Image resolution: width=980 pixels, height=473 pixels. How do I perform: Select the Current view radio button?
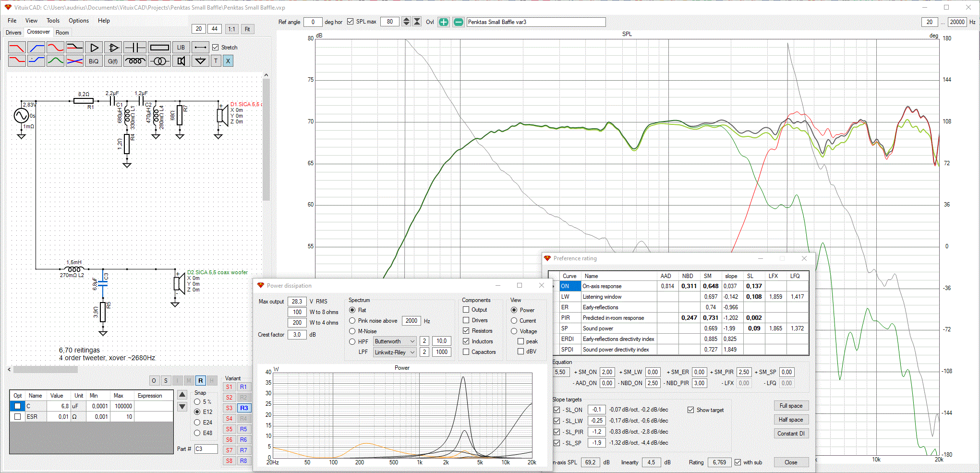pyautogui.click(x=514, y=321)
